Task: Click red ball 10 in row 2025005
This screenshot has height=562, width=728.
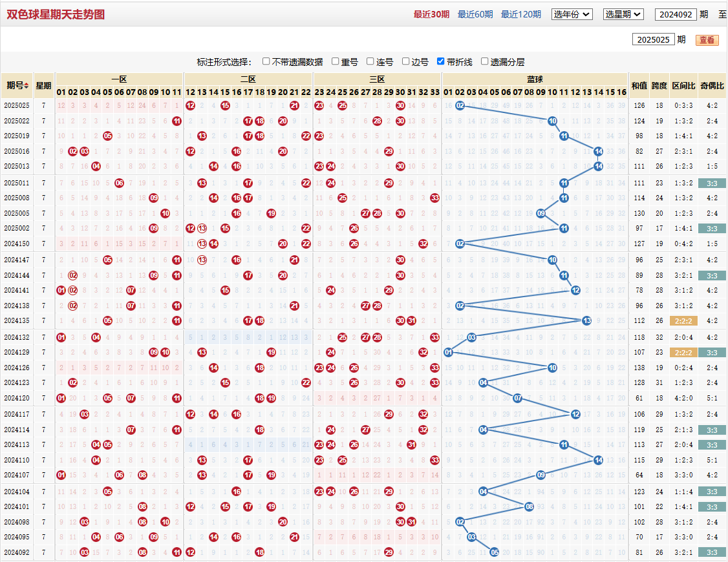Action: [166, 213]
